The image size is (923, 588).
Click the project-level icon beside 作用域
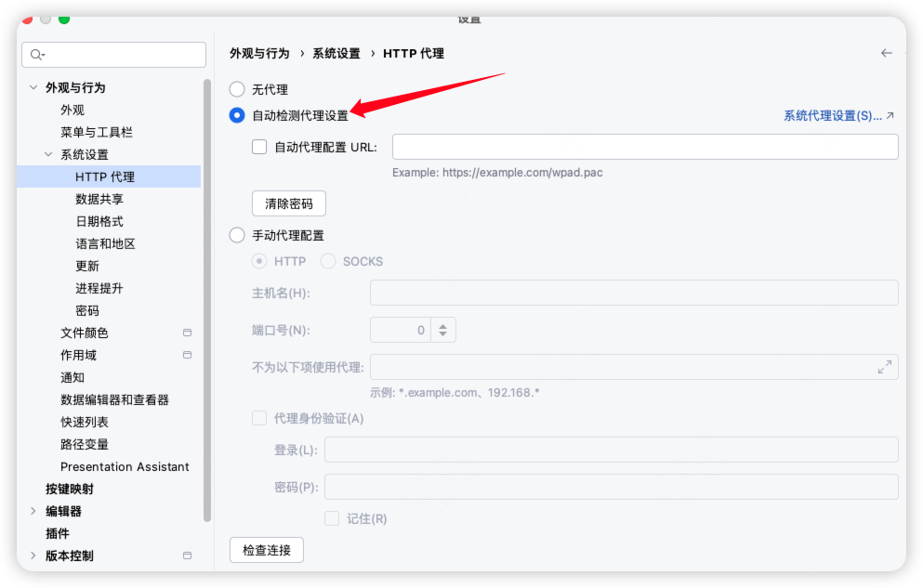[x=187, y=355]
